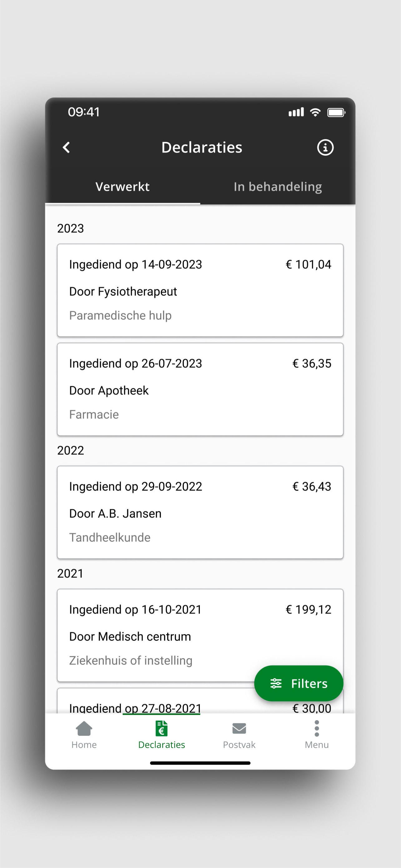
Task: Switch to the In behandeling tab
Action: [x=278, y=187]
